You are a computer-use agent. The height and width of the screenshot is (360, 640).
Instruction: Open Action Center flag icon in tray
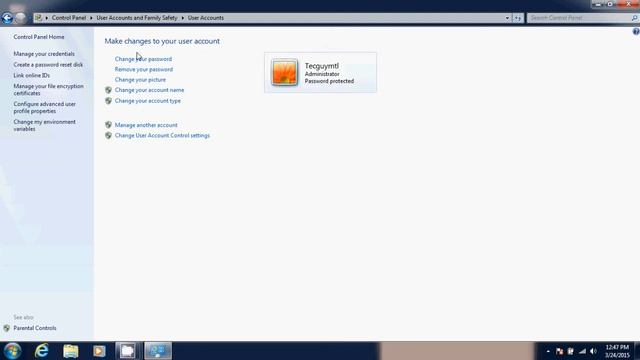coord(560,351)
